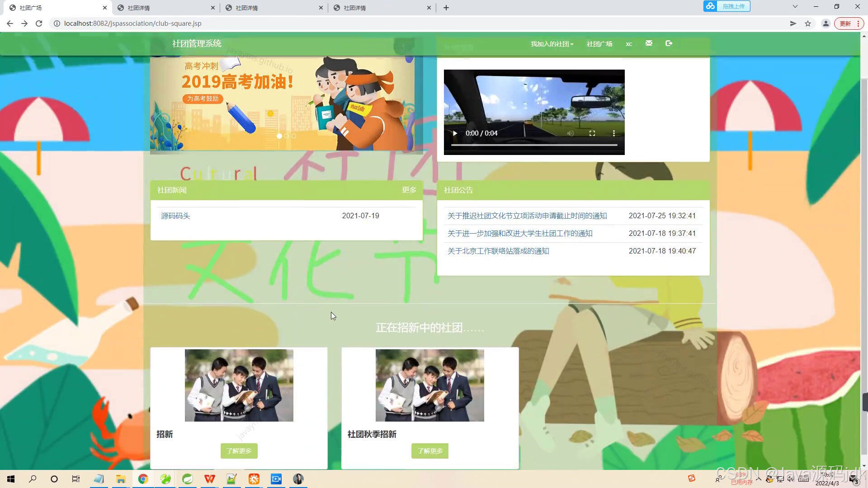Click 了解更多 under 社团秋季招新

(429, 450)
